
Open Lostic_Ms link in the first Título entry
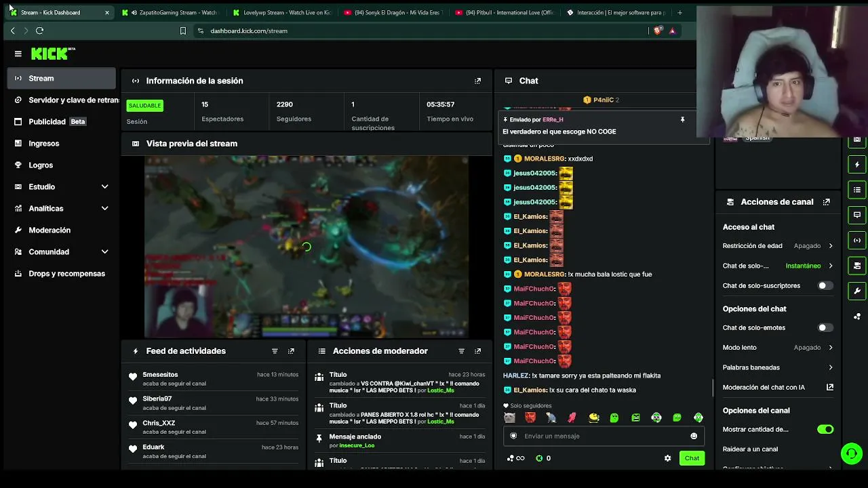(x=441, y=390)
